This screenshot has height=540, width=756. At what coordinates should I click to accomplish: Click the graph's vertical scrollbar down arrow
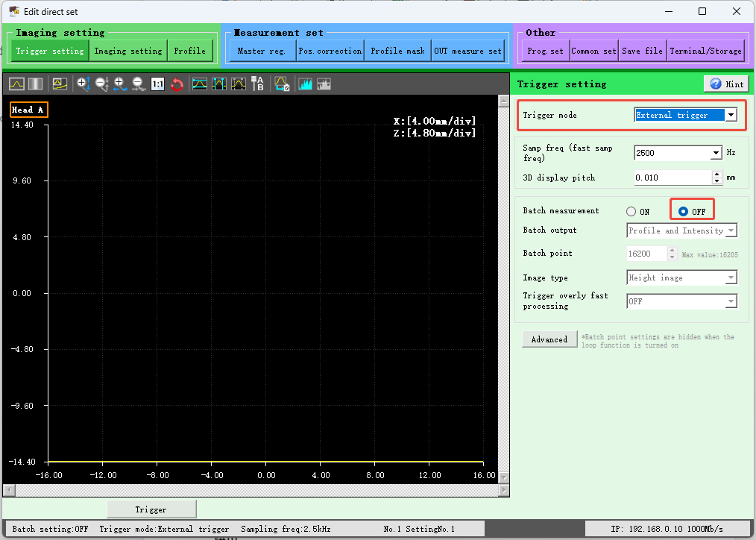(504, 478)
